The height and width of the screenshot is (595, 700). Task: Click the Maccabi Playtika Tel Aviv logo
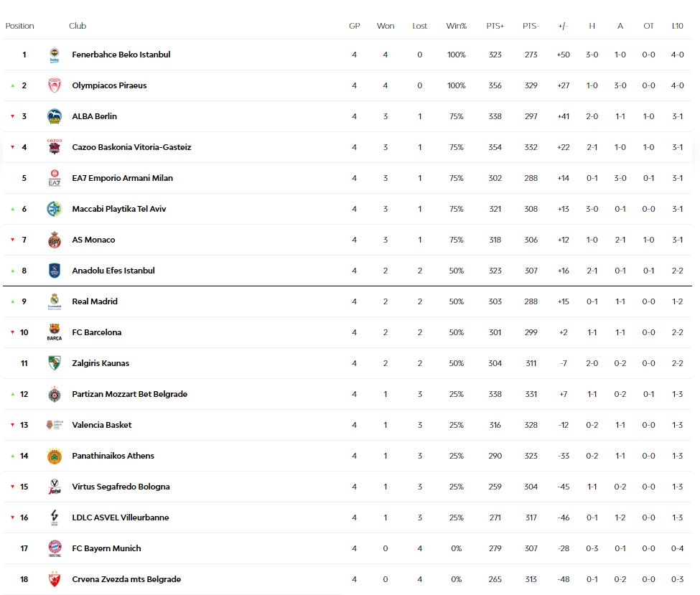55,209
